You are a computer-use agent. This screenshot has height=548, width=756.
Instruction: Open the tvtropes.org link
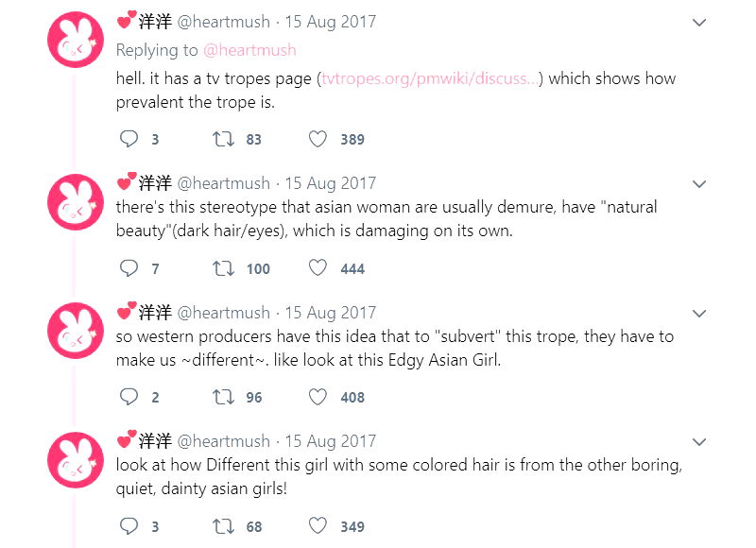(x=430, y=78)
